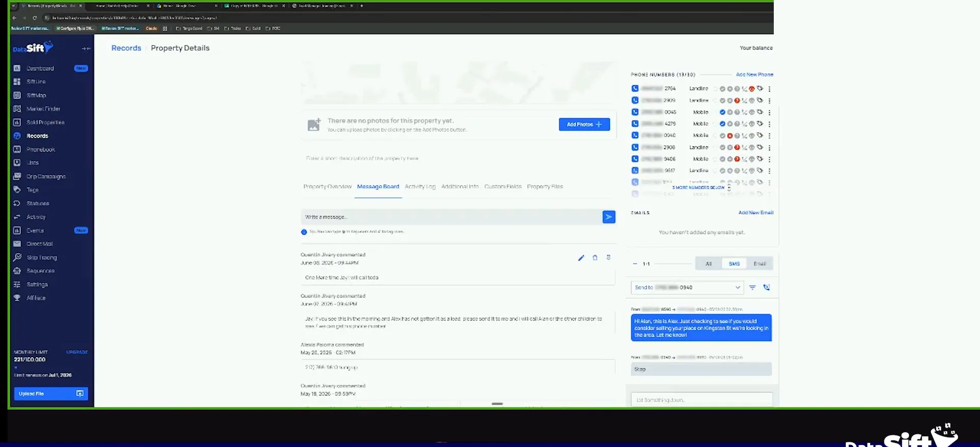Open Settings in the sidebar
Image resolution: width=980 pixels, height=447 pixels.
37,285
